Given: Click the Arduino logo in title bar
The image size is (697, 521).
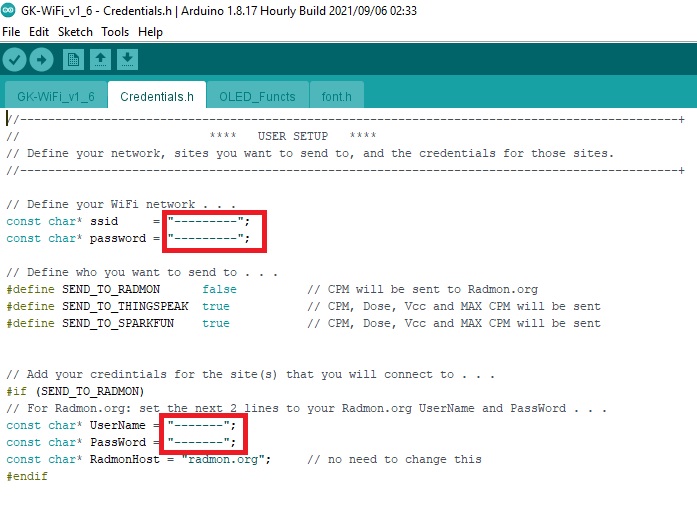Looking at the screenshot, I should 9,11.
